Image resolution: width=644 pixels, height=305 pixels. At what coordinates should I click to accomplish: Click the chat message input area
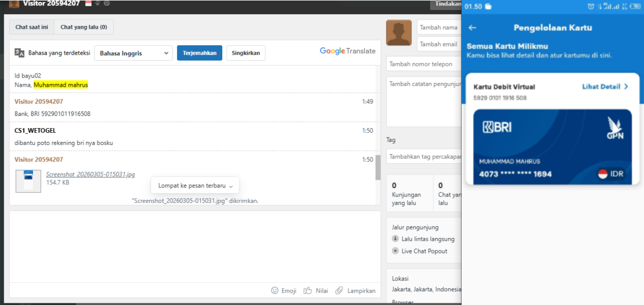tap(195, 247)
